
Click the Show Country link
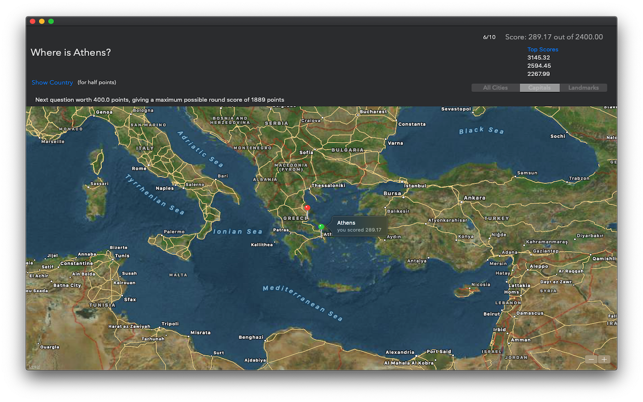(52, 82)
